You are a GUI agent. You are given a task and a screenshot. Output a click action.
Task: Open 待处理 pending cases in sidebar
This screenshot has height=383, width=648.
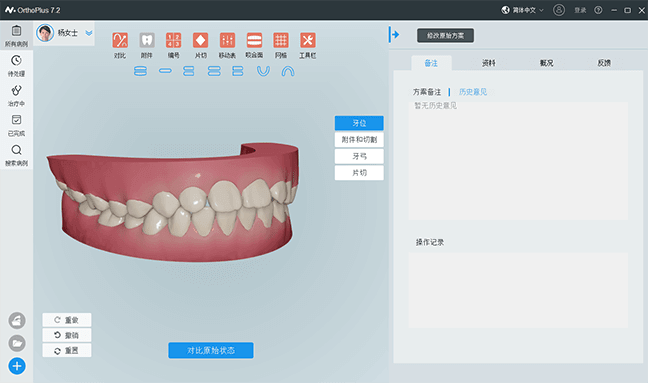(17, 66)
